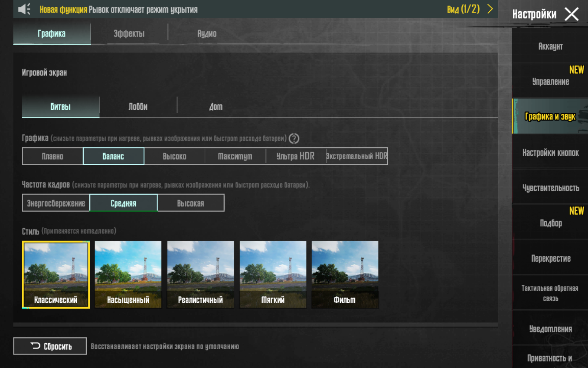
Task: Click the graphics help question mark icon
Action: (x=294, y=139)
